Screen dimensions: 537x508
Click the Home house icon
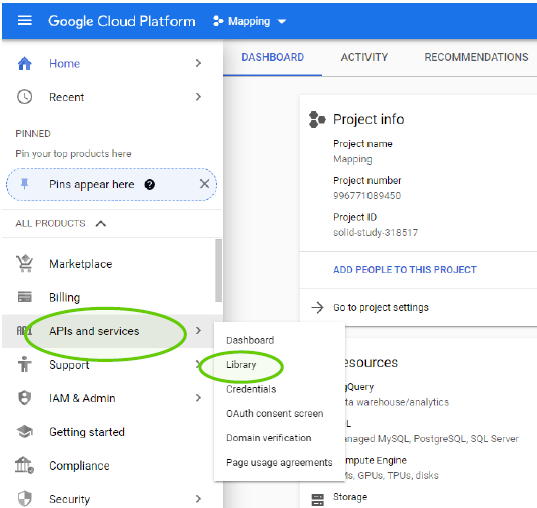(25, 63)
